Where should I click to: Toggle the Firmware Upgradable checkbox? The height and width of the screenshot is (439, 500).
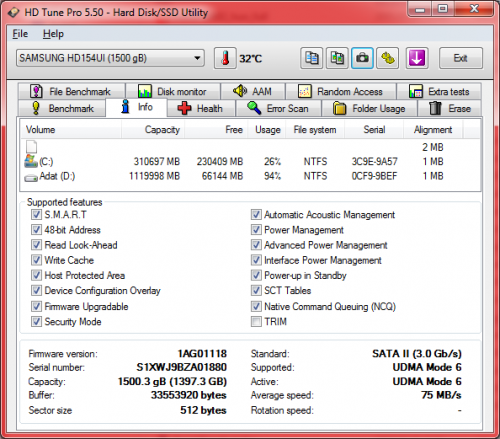pos(36,306)
